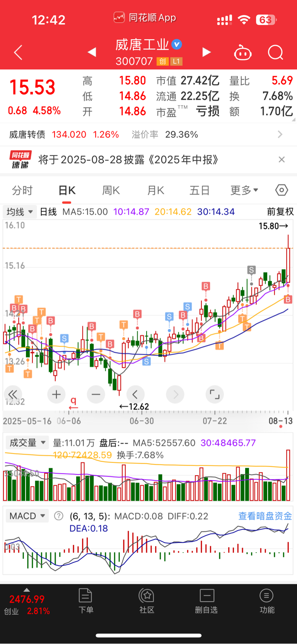Open chart settings hexagon icon
Screen dimensions: 297x644
coord(282,190)
